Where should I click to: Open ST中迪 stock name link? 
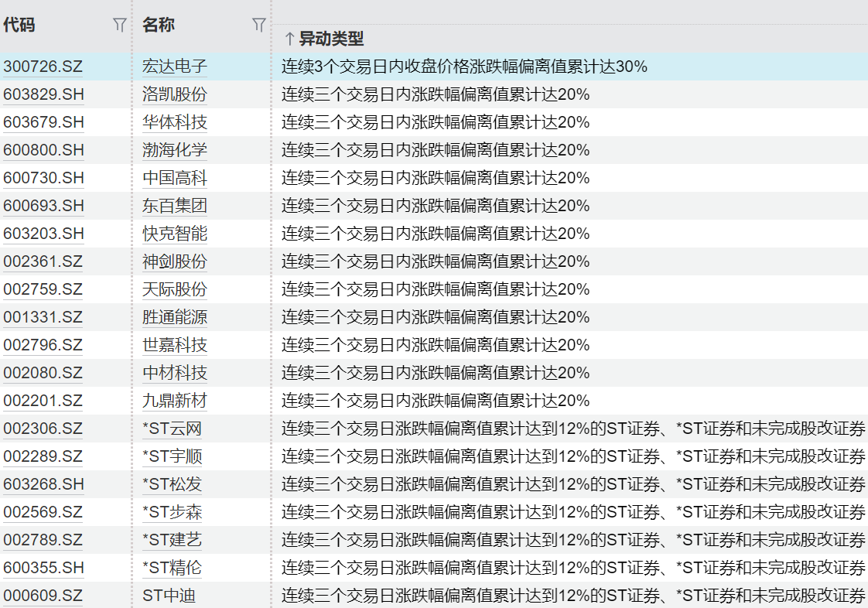click(172, 596)
